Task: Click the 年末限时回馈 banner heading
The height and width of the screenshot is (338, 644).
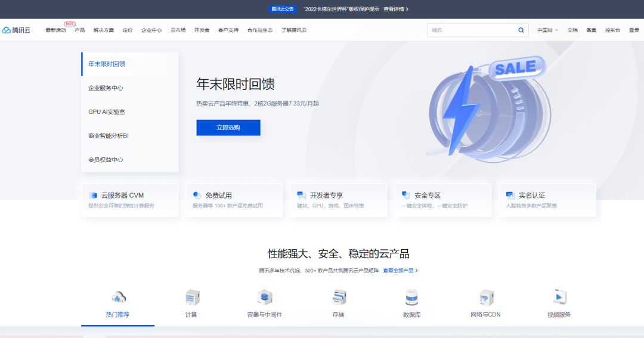Action: 236,84
